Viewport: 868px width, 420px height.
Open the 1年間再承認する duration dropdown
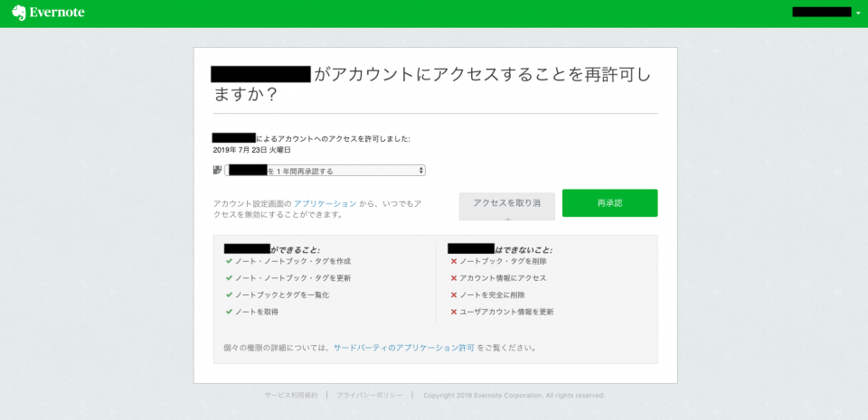(325, 171)
